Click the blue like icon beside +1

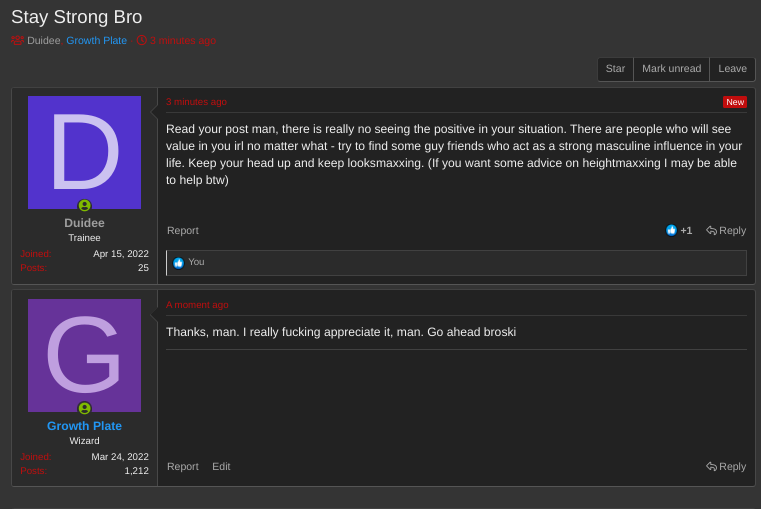click(671, 230)
